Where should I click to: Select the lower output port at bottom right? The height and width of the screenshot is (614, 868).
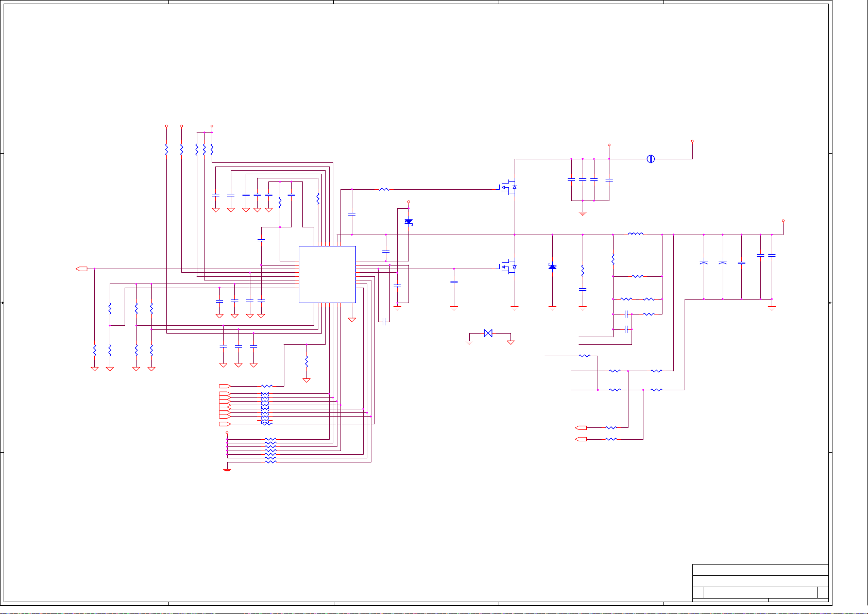coord(581,439)
